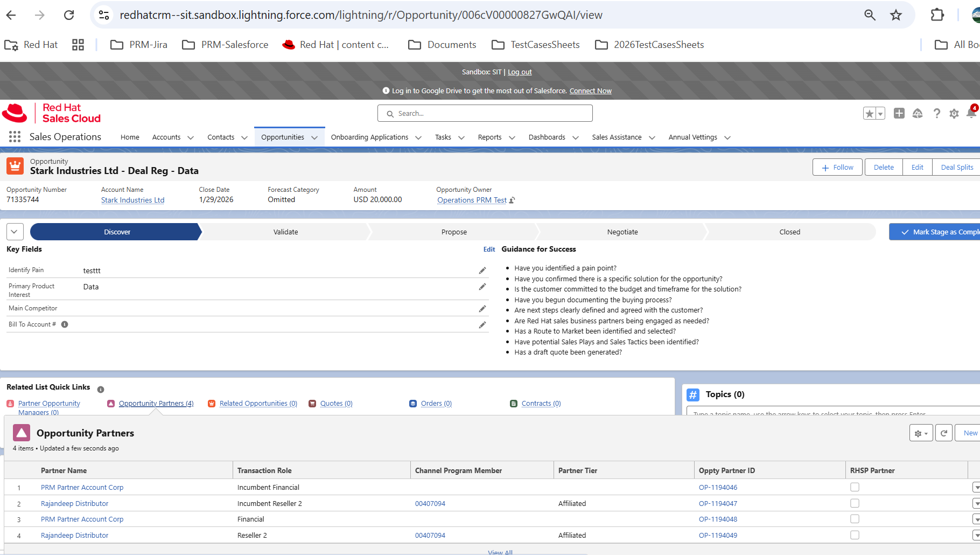980x555 pixels.
Task: Collapse the sales path details chevron
Action: point(15,232)
